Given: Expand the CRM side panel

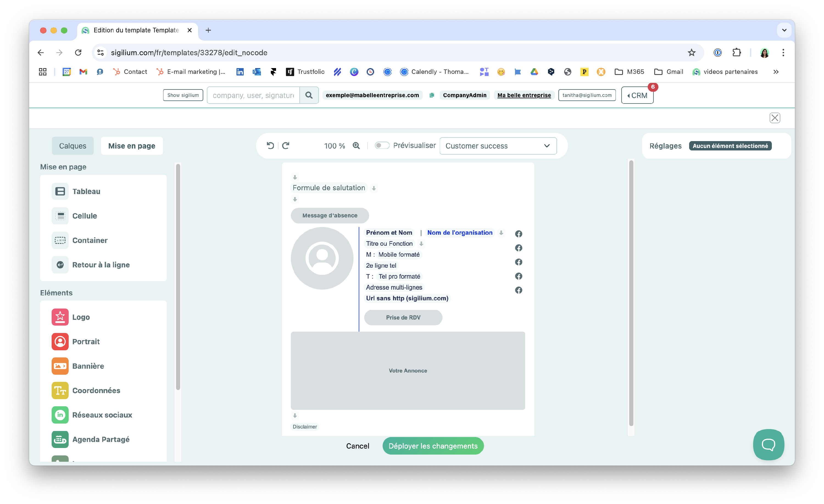Looking at the screenshot, I should click(x=637, y=95).
